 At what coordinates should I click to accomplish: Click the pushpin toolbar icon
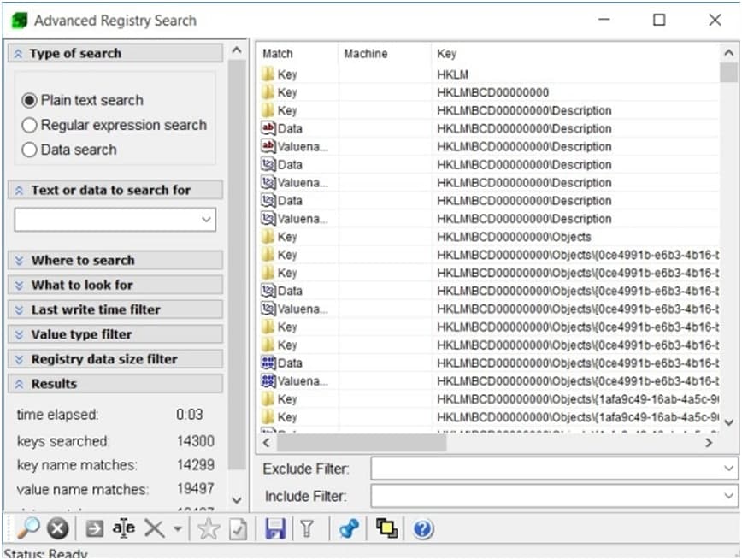point(350,528)
